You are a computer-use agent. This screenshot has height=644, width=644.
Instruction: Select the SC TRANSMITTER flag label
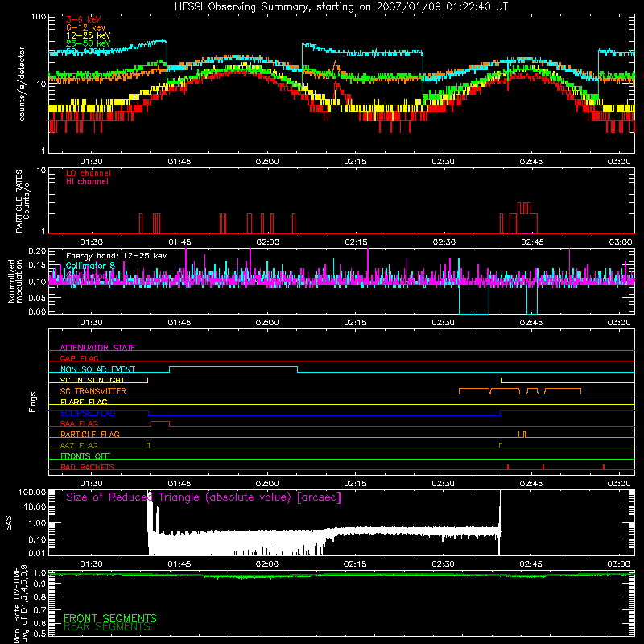click(93, 390)
